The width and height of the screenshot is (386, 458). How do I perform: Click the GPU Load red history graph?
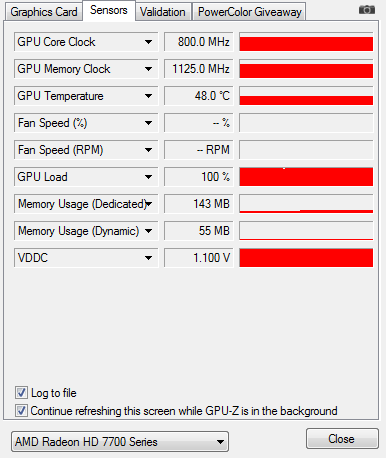pyautogui.click(x=306, y=177)
